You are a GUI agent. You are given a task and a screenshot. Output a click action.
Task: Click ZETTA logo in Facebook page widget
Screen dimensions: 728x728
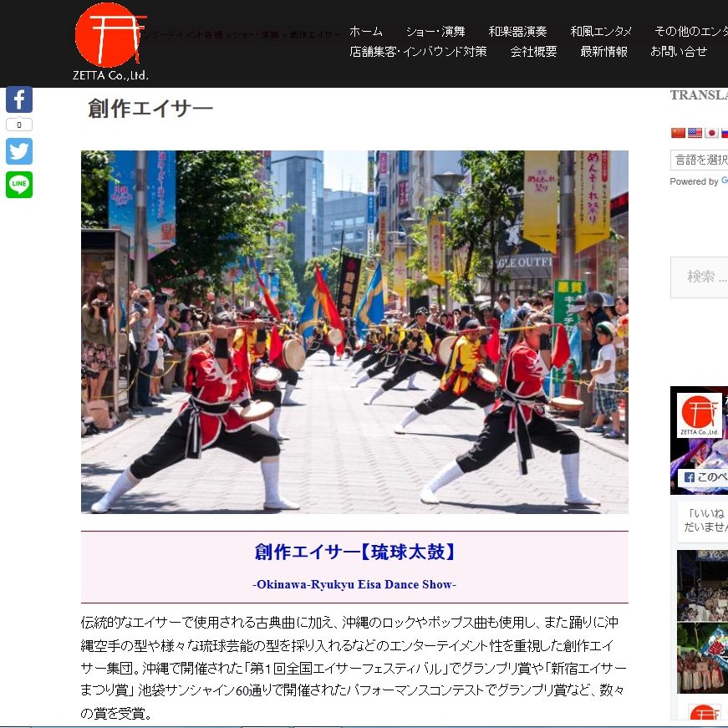point(700,415)
